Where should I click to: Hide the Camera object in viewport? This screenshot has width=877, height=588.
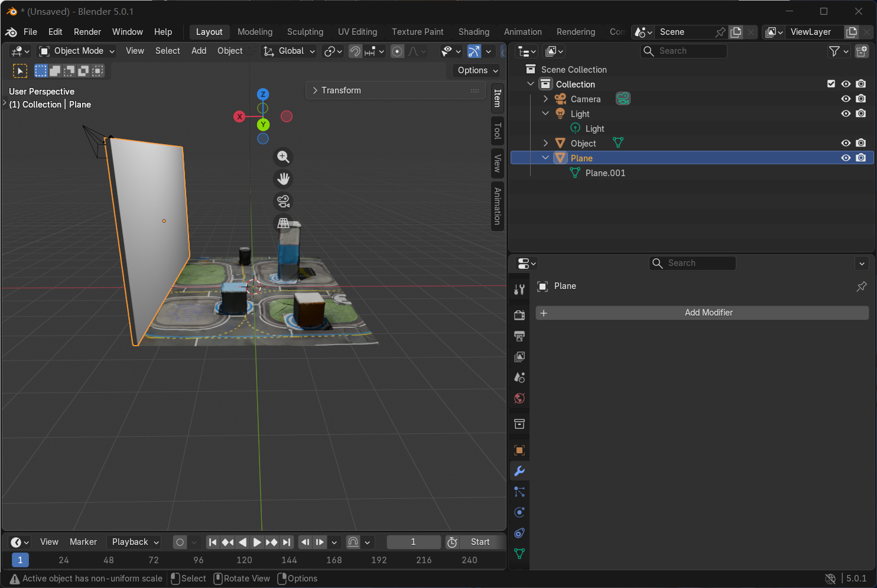[846, 99]
